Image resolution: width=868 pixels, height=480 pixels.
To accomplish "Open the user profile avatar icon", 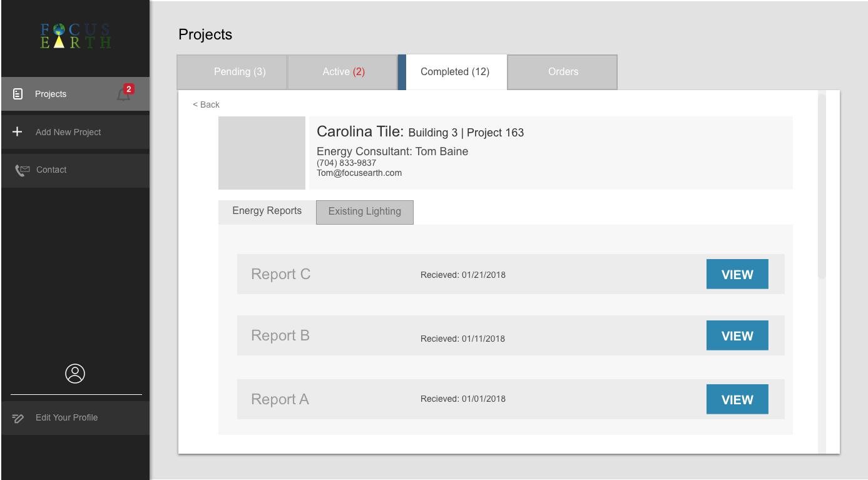I will (x=75, y=374).
